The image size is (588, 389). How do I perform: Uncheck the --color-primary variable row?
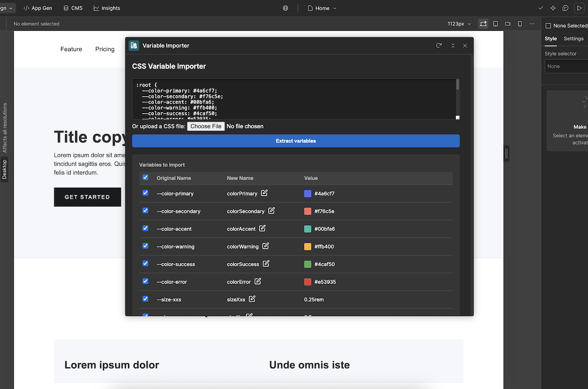point(145,193)
